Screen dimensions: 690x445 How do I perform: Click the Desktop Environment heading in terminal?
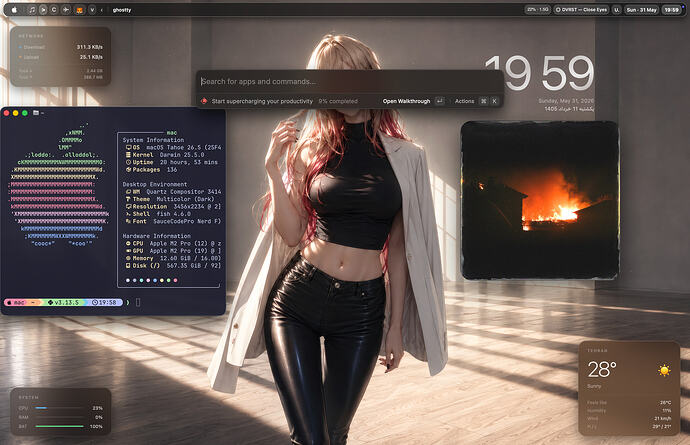155,184
